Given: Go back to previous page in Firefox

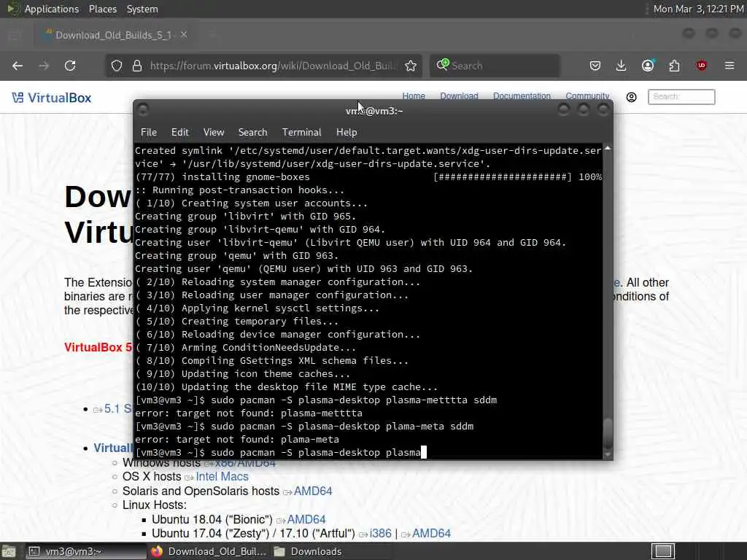Looking at the screenshot, I should click(18, 66).
